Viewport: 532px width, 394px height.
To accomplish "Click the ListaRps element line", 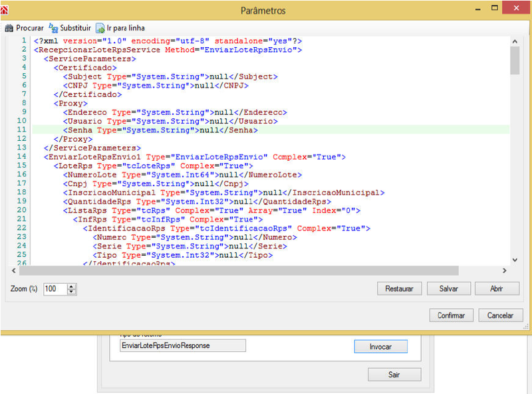I will coord(211,211).
